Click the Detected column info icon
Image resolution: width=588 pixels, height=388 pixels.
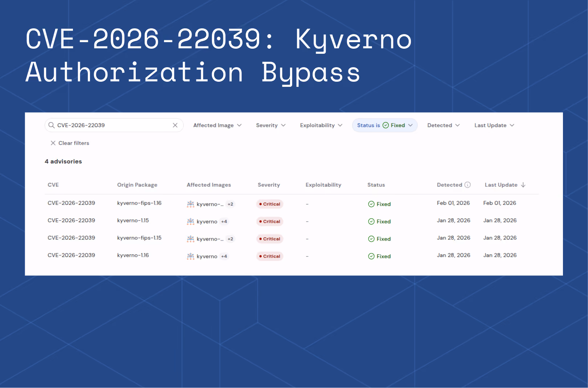[467, 185]
